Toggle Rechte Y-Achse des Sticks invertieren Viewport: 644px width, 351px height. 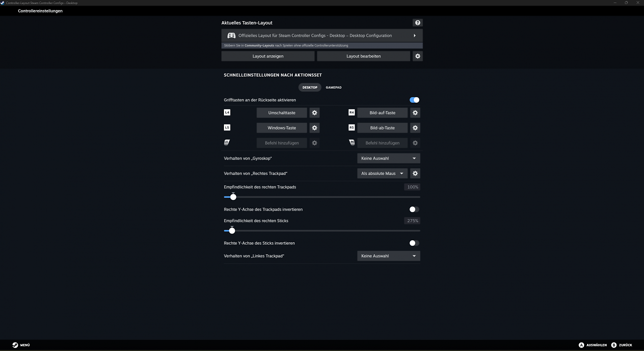coord(414,243)
